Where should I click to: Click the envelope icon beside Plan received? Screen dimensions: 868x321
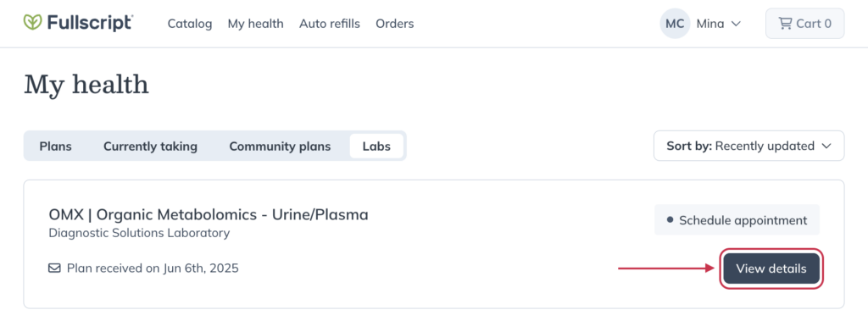click(x=54, y=268)
